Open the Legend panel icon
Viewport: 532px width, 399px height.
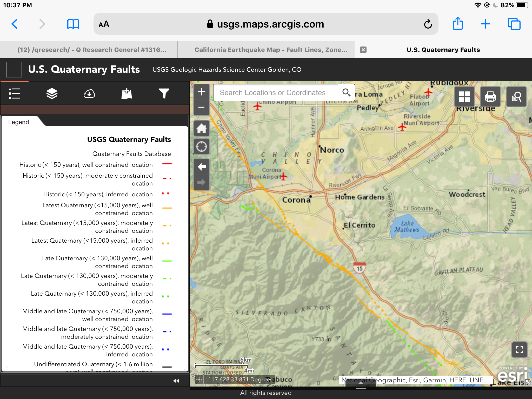click(15, 94)
